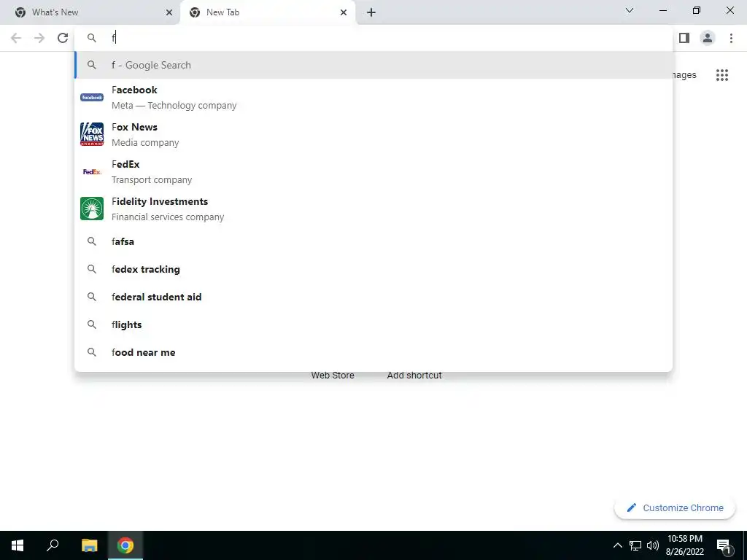Go forward with the forward arrow
The width and height of the screenshot is (747, 560).
[39, 38]
